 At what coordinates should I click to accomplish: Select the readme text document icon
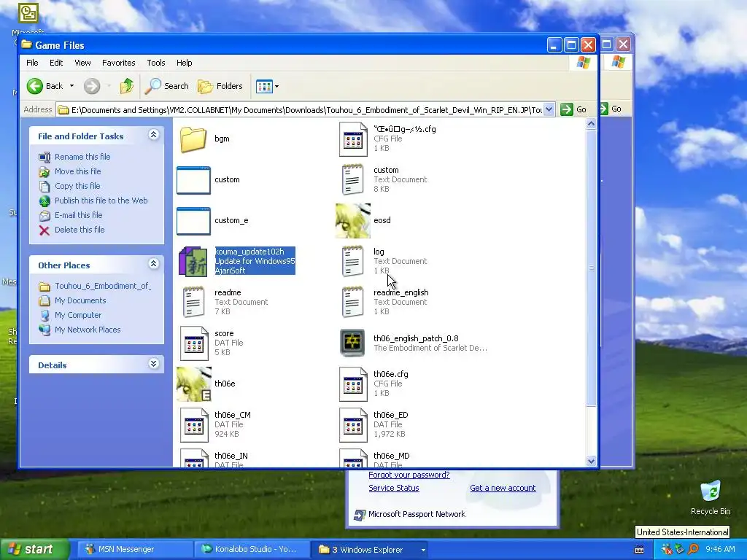193,302
